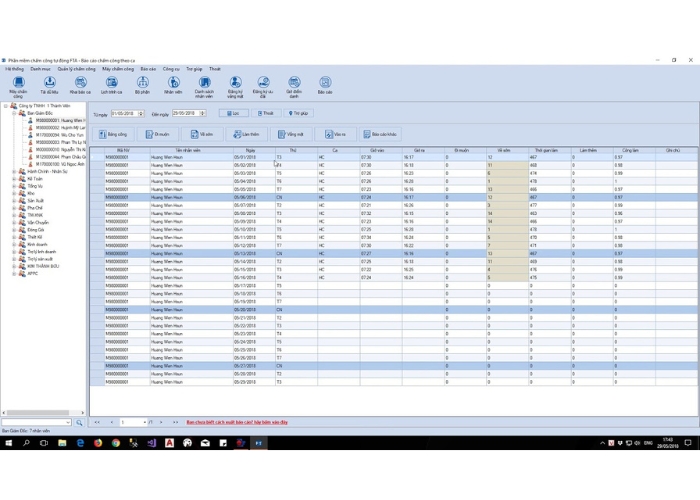Open the Báo cáo menu

click(x=148, y=69)
